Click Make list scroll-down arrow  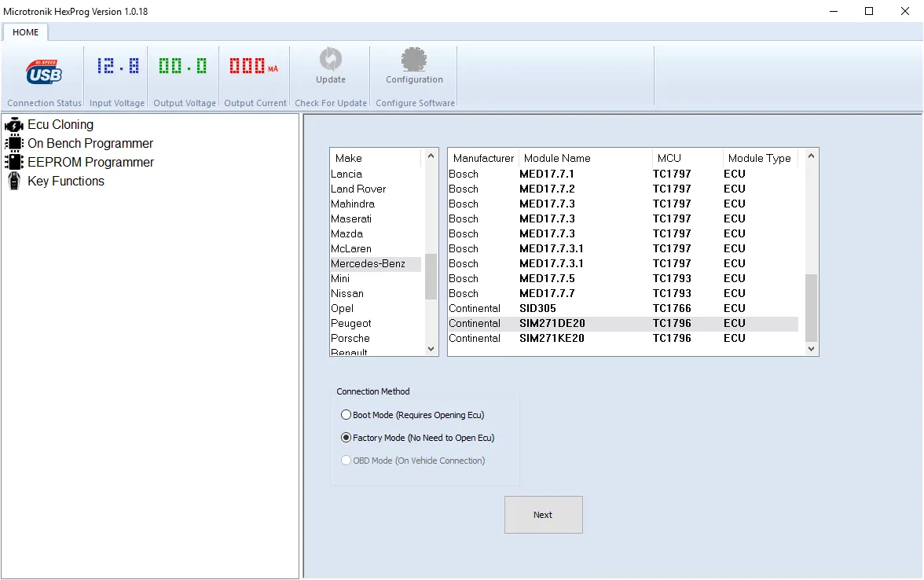(431, 349)
